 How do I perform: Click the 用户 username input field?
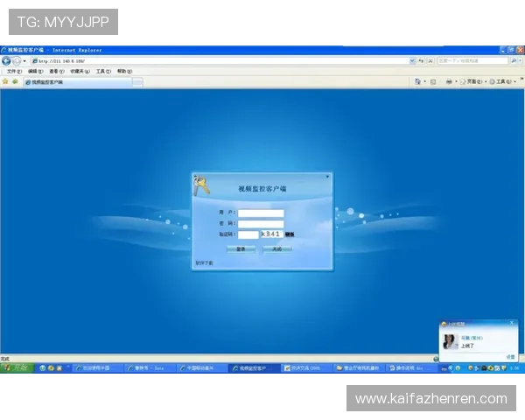tap(261, 213)
